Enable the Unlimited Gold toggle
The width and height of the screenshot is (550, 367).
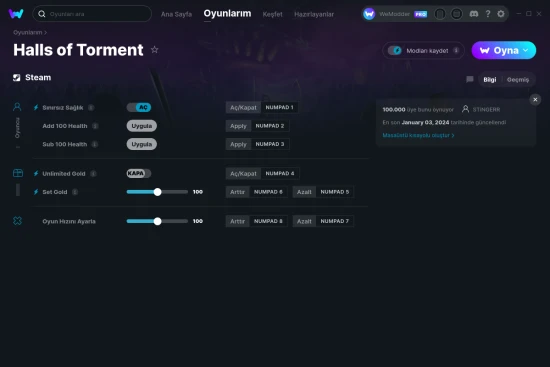pos(139,173)
